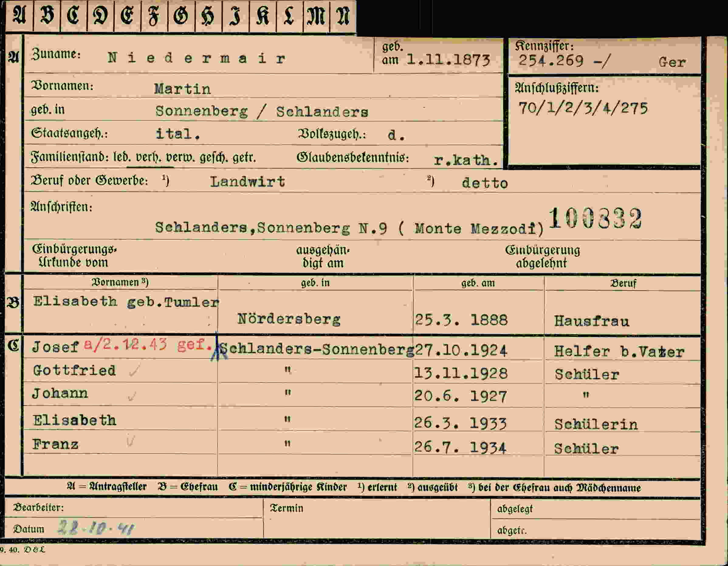Click birth date '27.10.1924'

[461, 350]
